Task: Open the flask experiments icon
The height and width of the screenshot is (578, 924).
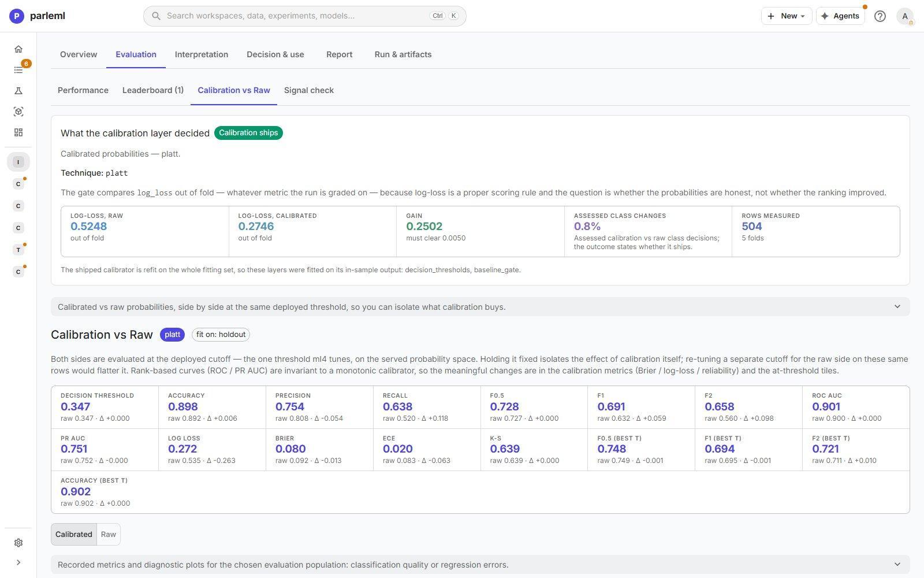Action: point(18,91)
